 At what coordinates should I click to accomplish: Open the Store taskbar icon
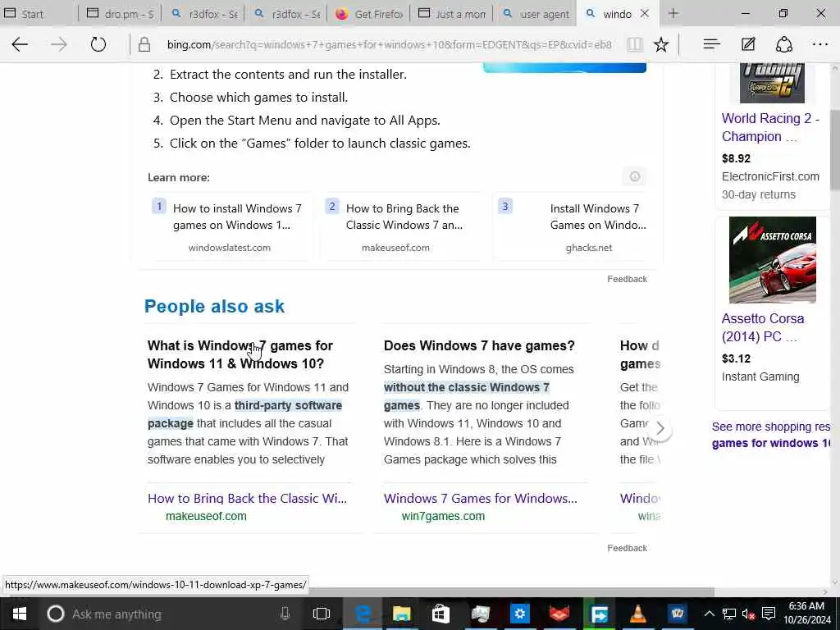tap(441, 614)
